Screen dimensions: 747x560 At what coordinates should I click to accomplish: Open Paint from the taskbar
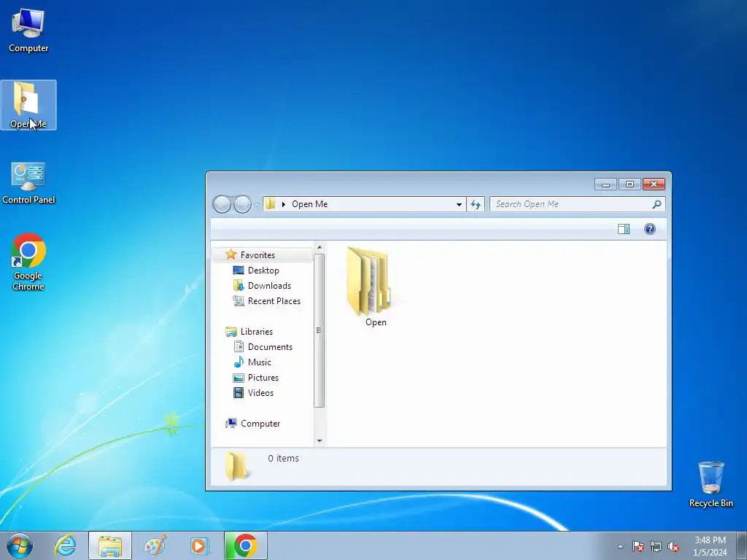click(155, 545)
